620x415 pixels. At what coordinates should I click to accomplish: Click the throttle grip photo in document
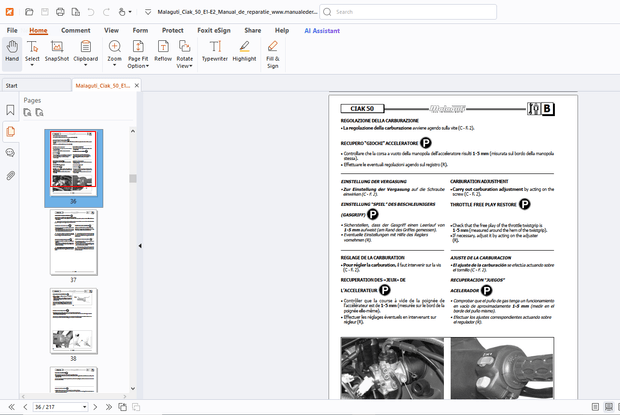tap(502, 368)
